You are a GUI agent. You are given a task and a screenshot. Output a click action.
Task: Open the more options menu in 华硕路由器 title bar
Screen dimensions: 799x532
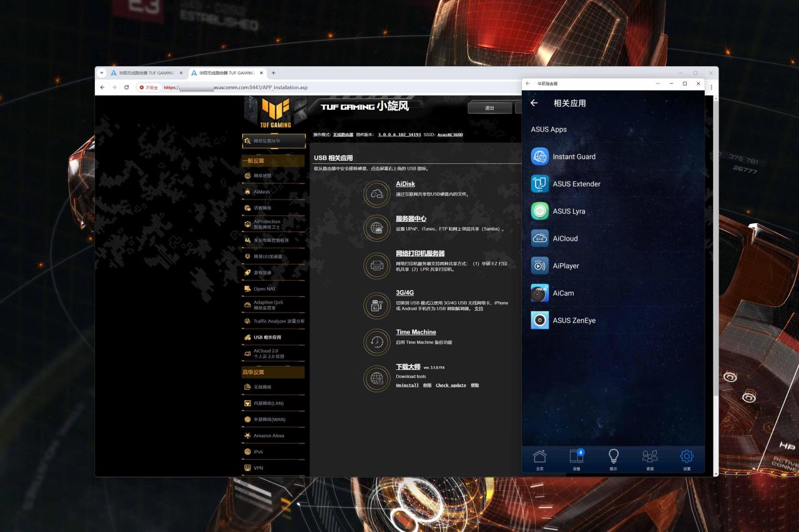click(658, 83)
